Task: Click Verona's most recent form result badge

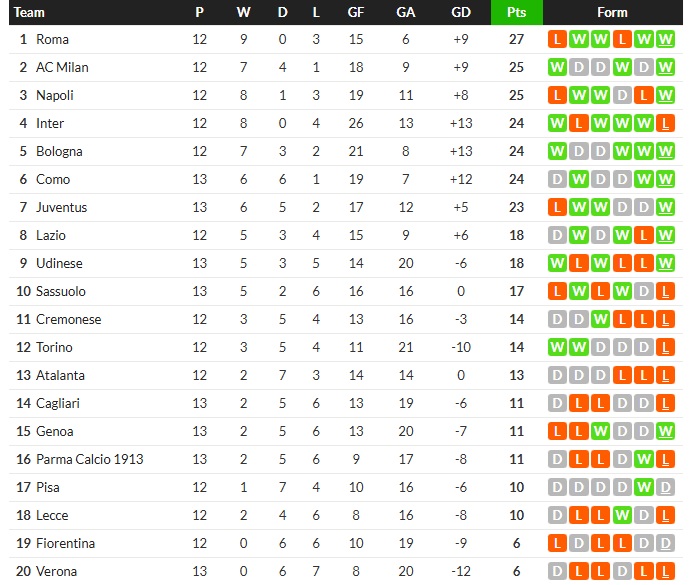Action: click(667, 571)
